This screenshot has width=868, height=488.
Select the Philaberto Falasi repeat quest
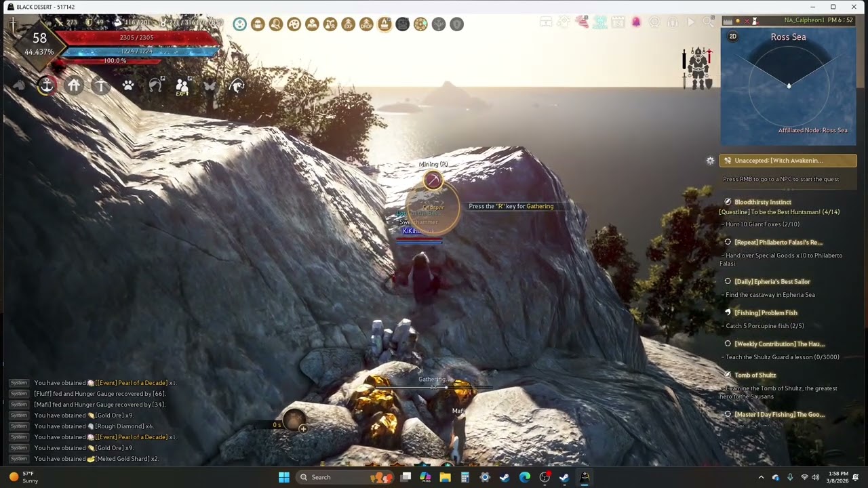pos(778,242)
